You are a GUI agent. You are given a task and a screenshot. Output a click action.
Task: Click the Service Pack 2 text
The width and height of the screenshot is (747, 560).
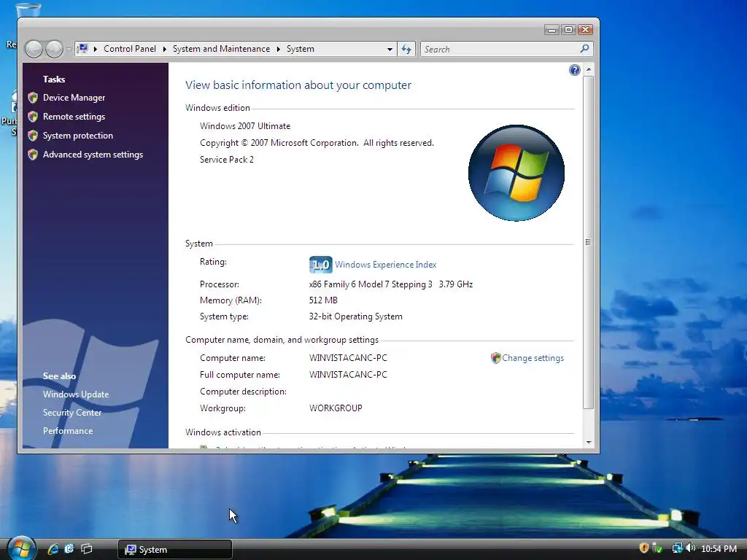(x=227, y=160)
